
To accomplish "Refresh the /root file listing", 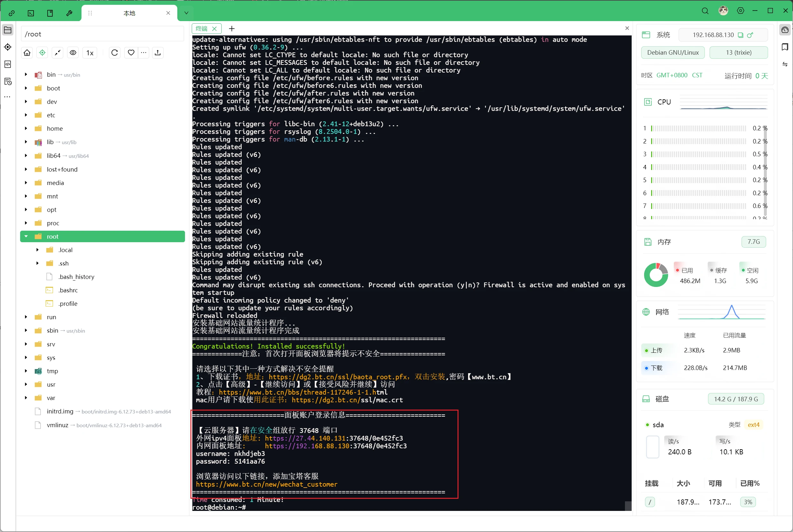I will [x=114, y=53].
